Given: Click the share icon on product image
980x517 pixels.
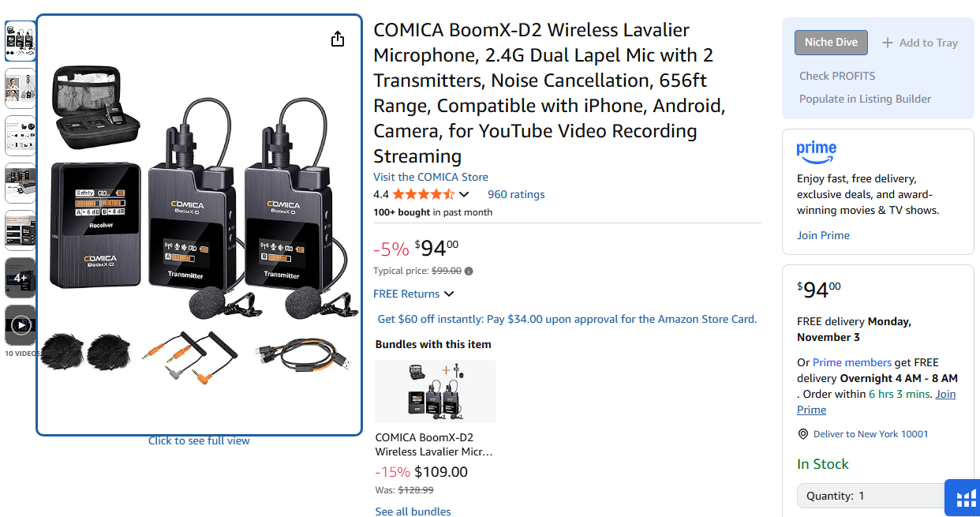Looking at the screenshot, I should point(338,39).
